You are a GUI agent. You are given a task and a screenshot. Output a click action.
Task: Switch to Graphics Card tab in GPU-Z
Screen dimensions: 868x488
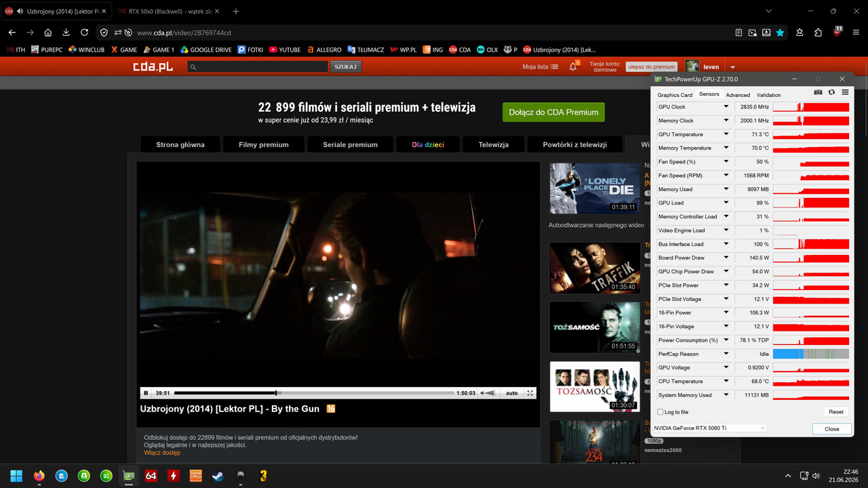675,95
